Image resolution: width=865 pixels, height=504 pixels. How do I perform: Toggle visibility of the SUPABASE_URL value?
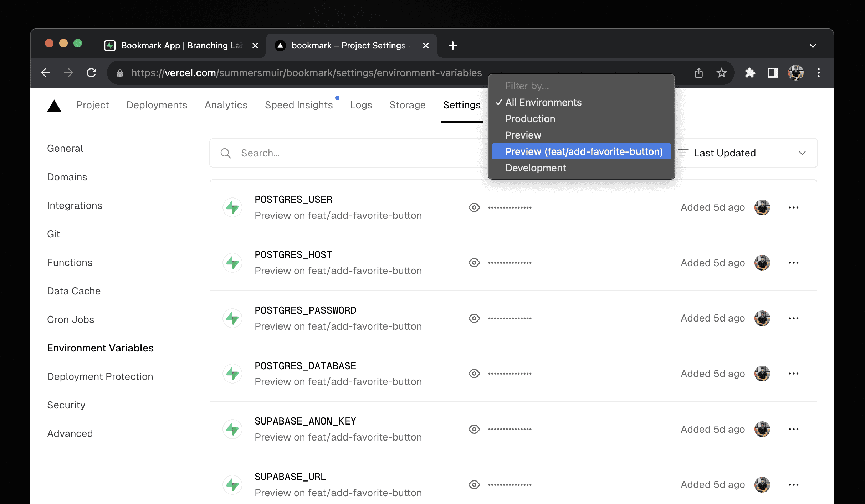(474, 485)
